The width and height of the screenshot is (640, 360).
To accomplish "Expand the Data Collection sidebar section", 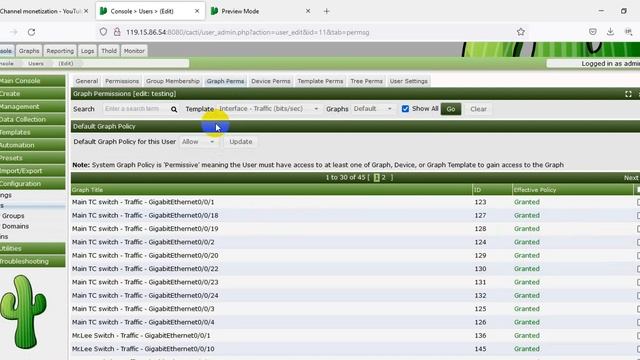I will point(32,120).
